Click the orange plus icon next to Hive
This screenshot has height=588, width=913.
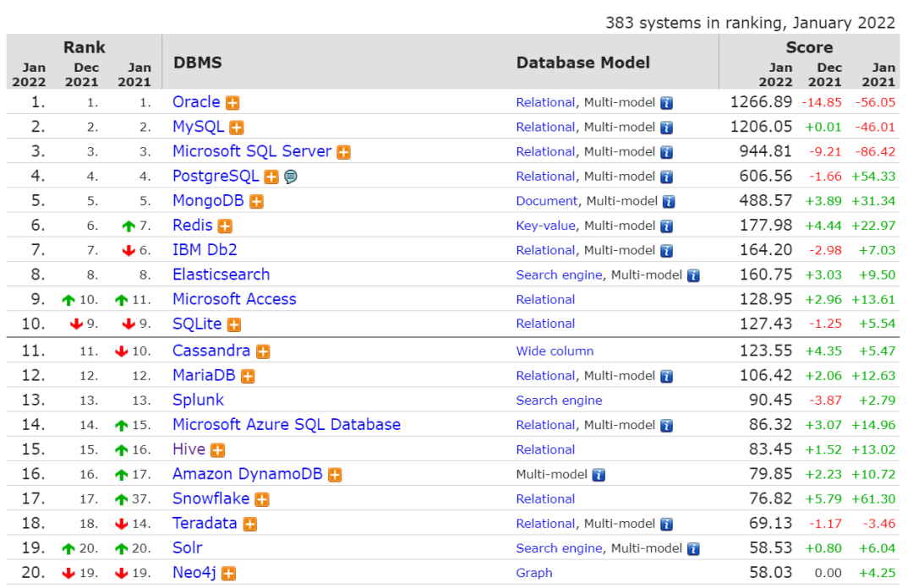pyautogui.click(x=217, y=450)
